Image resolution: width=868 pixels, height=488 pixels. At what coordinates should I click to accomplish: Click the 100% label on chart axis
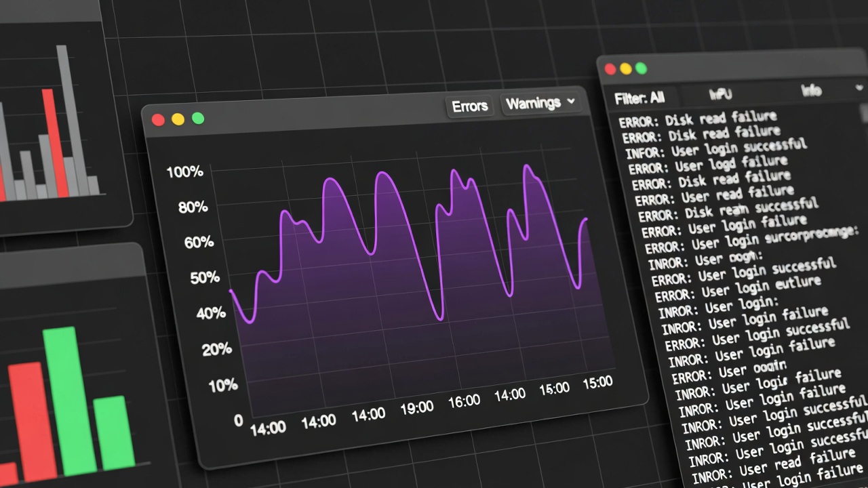(x=184, y=171)
